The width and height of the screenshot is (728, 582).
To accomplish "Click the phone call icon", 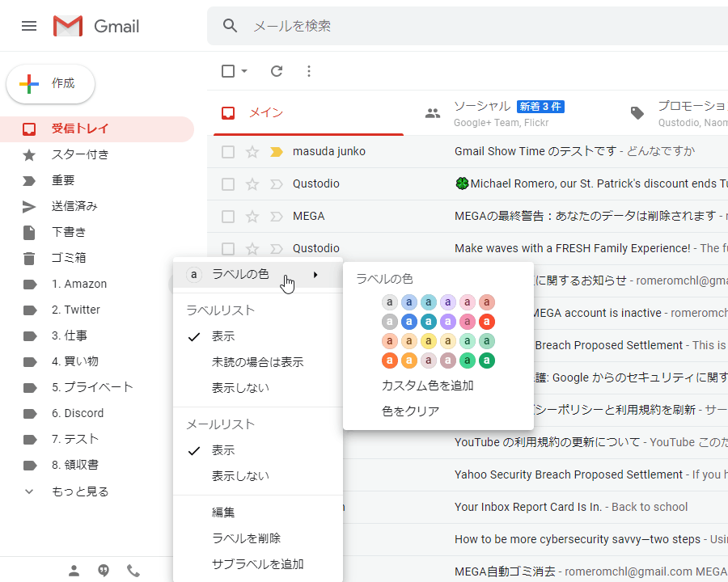I will point(133,571).
